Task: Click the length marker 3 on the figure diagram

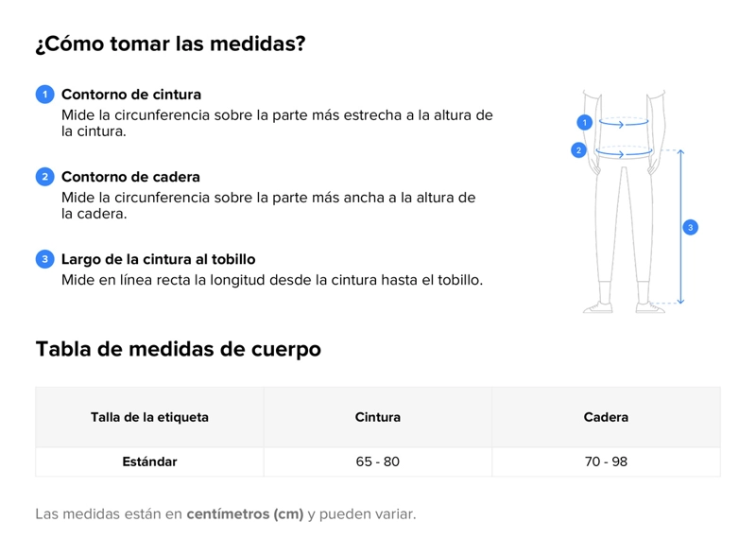Action: click(691, 227)
